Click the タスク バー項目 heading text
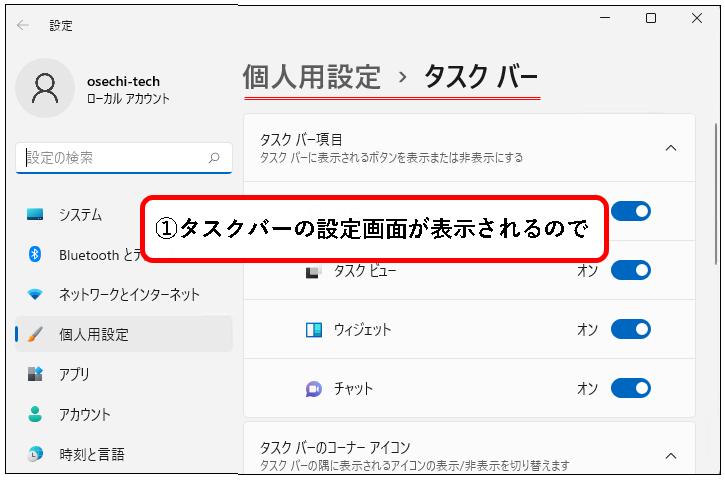Viewport: 725px width, 480px height. point(301,139)
